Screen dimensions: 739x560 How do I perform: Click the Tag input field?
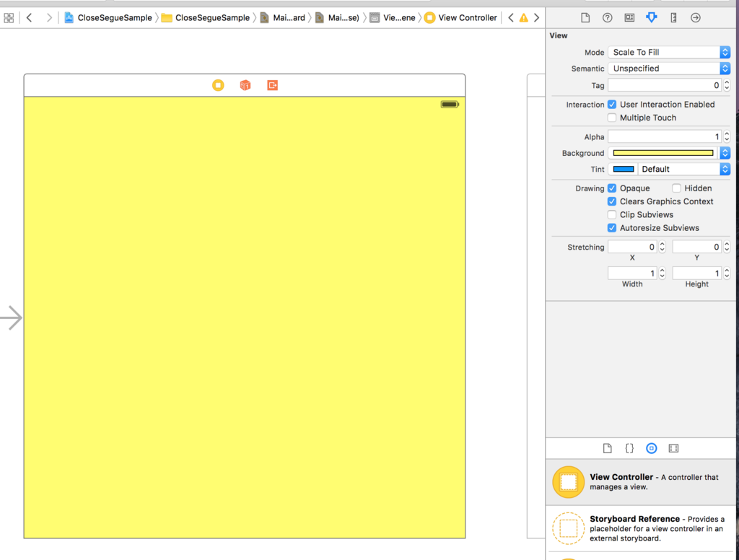[665, 85]
